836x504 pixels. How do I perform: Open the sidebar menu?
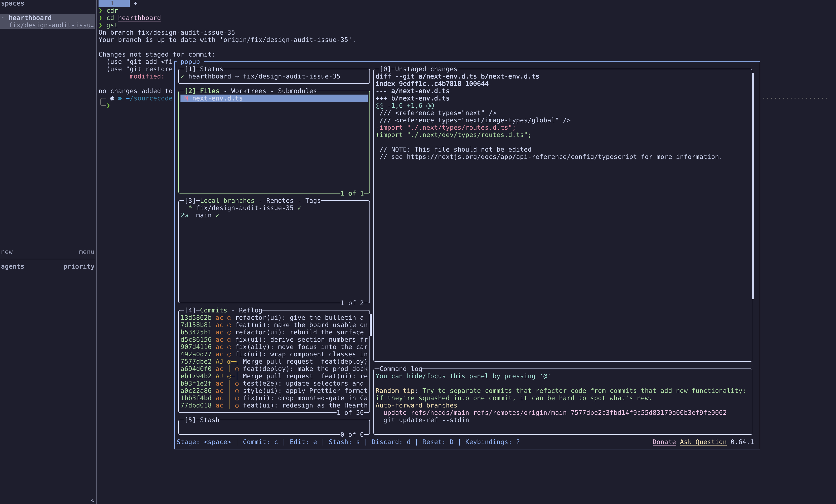click(x=87, y=252)
